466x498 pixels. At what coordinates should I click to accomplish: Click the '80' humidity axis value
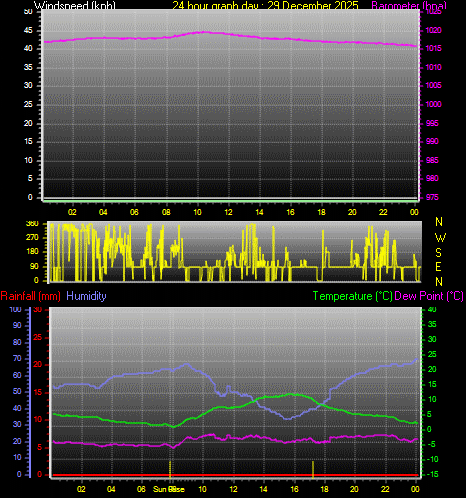17,342
